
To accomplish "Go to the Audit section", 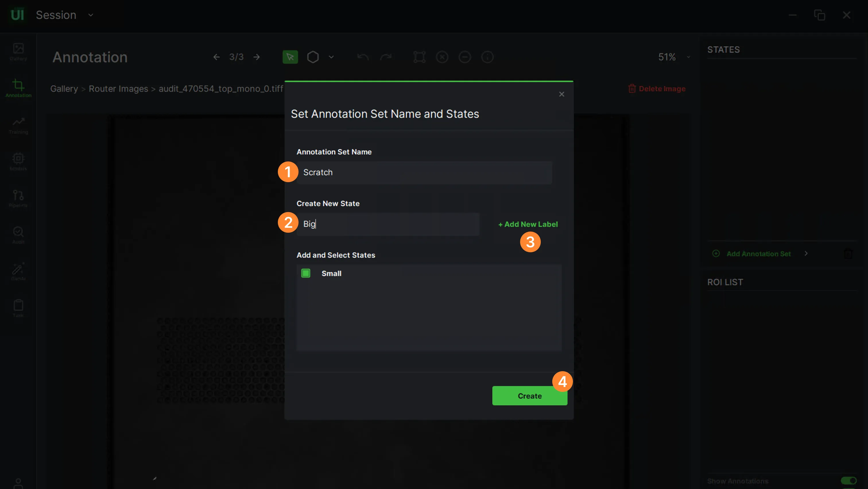I will tap(18, 235).
